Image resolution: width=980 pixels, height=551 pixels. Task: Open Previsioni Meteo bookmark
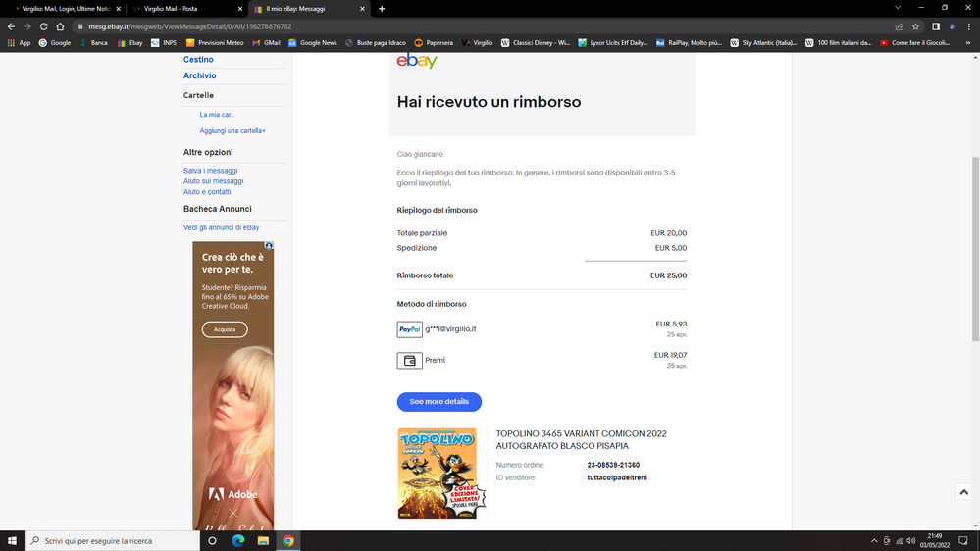(x=215, y=43)
